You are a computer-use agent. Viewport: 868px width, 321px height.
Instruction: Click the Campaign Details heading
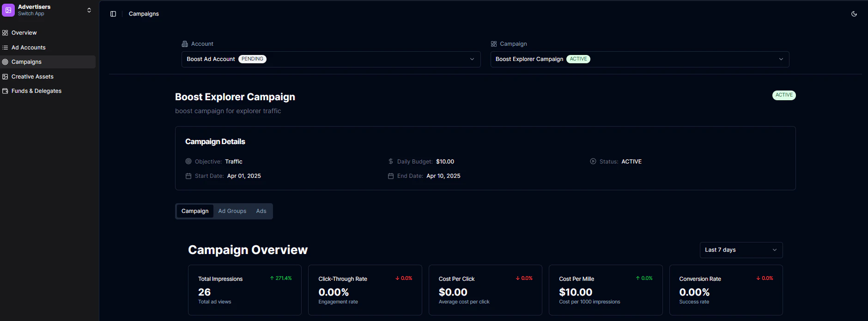[215, 142]
